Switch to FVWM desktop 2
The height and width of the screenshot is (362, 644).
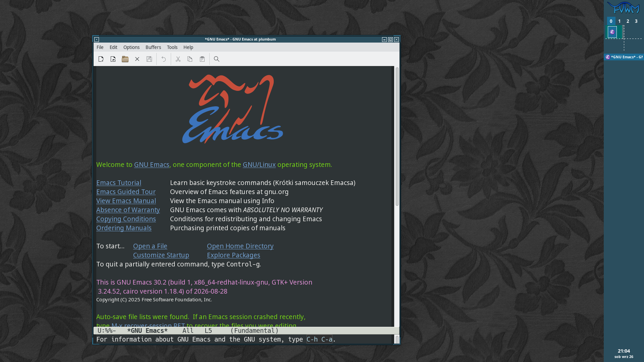(628, 21)
